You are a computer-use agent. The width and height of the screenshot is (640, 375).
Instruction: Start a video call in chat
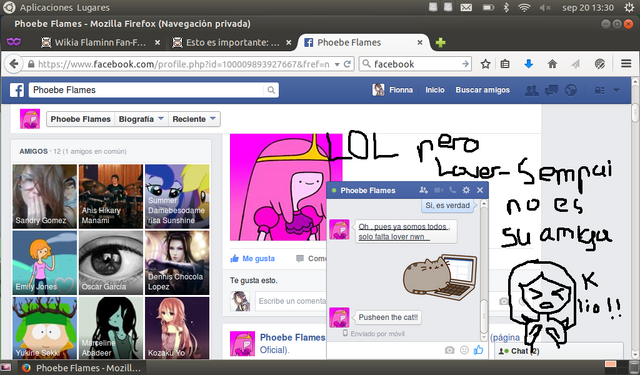pyautogui.click(x=438, y=190)
